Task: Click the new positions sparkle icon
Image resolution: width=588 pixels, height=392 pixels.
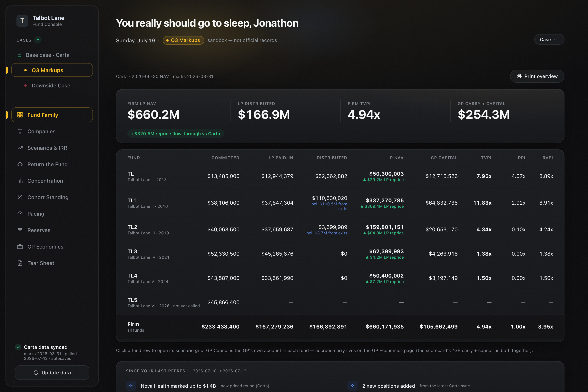Action: [x=352, y=386]
